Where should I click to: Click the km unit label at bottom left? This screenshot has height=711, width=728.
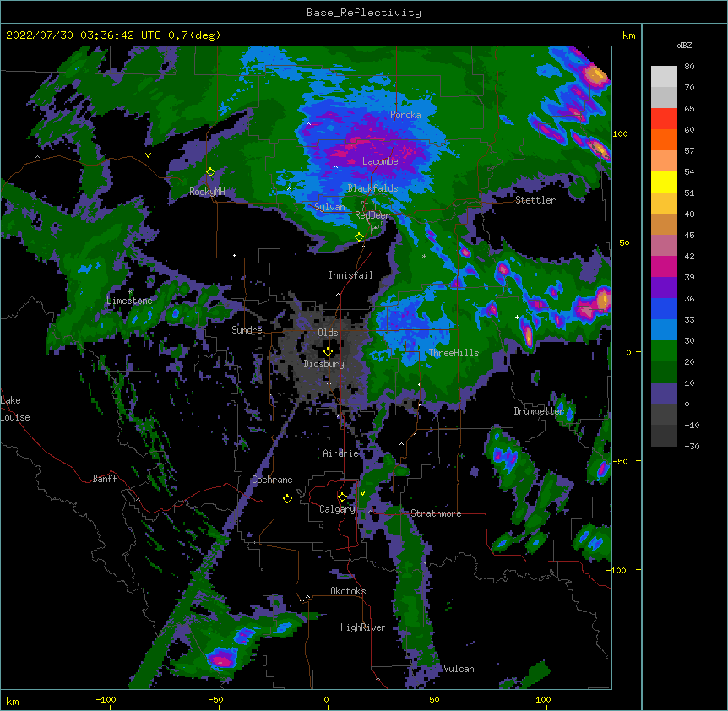[13, 701]
